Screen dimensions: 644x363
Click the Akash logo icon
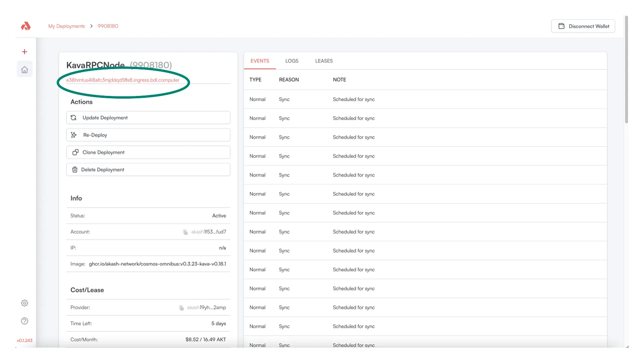point(26,26)
